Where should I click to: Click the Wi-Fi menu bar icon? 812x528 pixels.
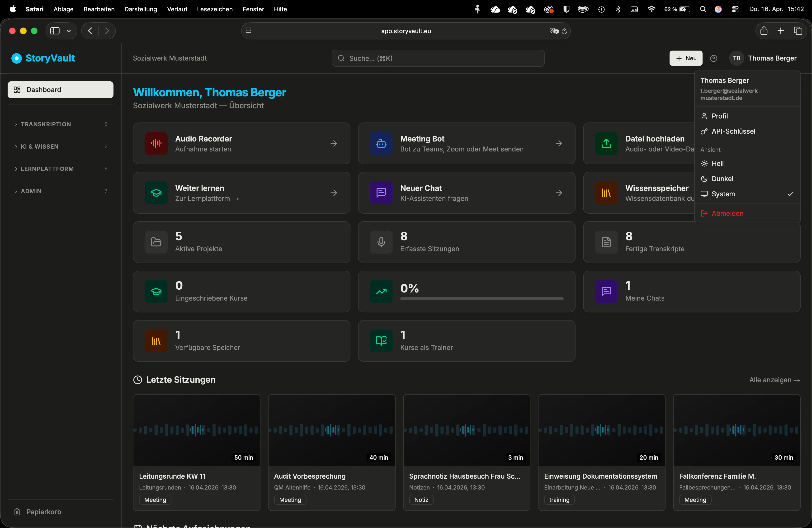(x=651, y=9)
